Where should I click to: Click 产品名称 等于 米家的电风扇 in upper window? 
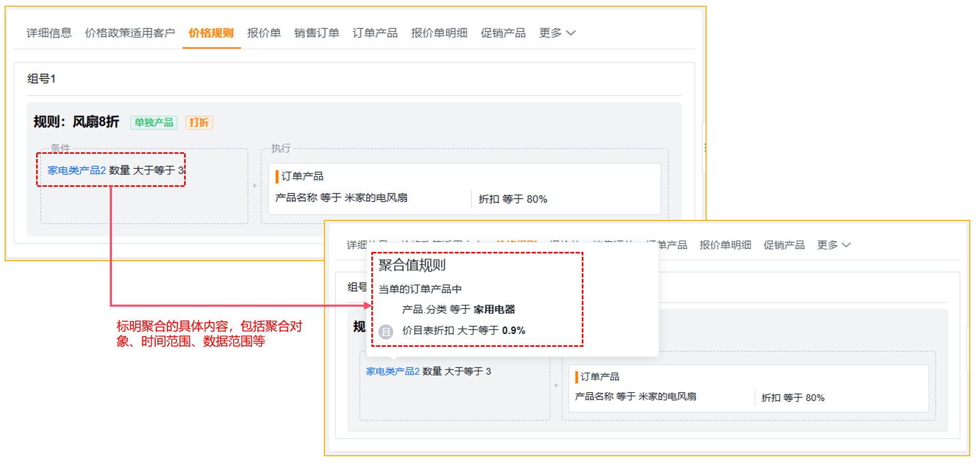coord(341,198)
